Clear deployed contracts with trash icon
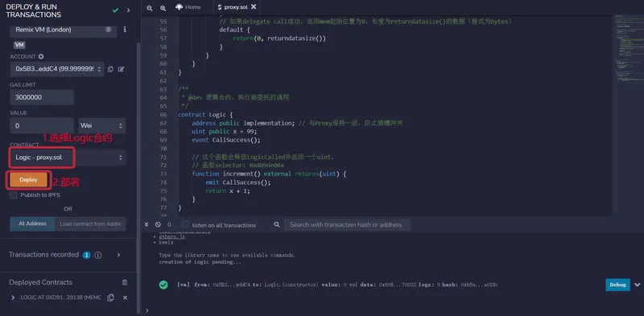644x316 pixels. tap(125, 282)
